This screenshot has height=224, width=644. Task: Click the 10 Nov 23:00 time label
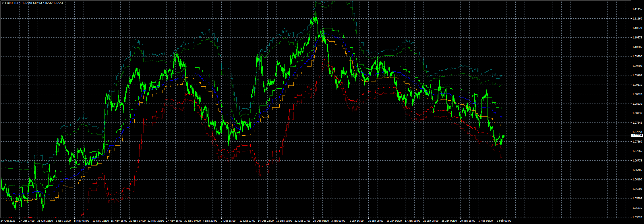click(x=100, y=221)
